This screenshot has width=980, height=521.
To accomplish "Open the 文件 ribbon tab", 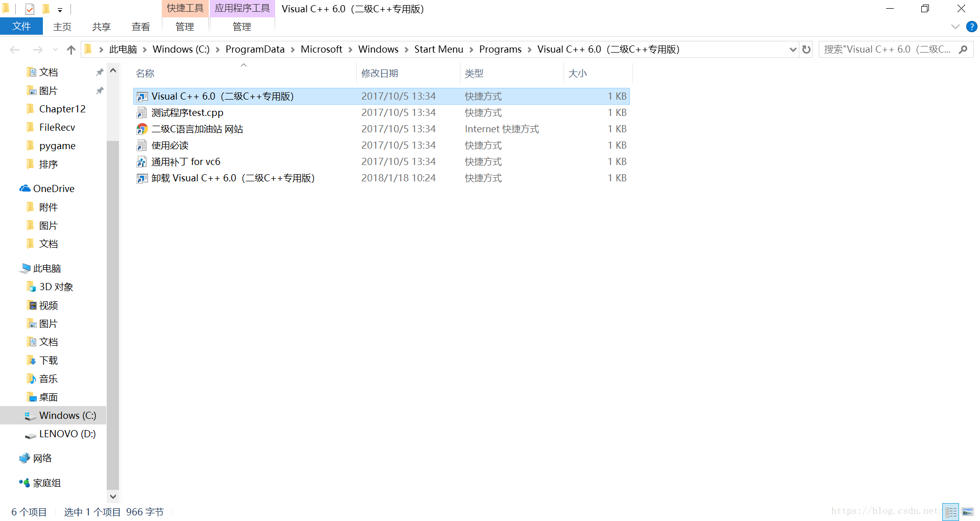I will (x=21, y=27).
